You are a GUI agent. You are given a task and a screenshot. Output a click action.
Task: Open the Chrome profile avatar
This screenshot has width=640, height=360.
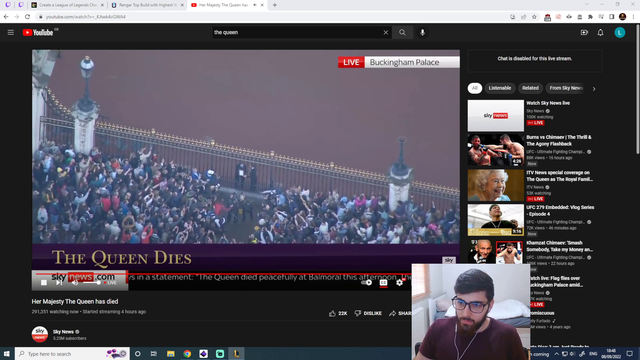tap(622, 17)
